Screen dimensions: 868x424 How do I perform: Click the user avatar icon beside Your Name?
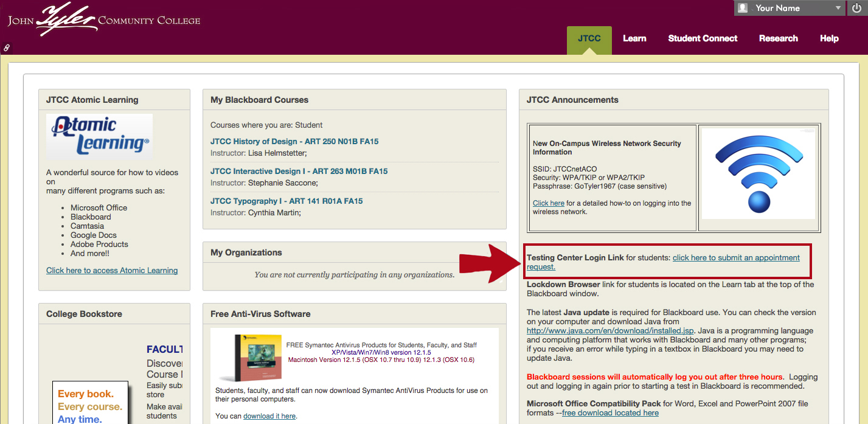[x=743, y=8]
